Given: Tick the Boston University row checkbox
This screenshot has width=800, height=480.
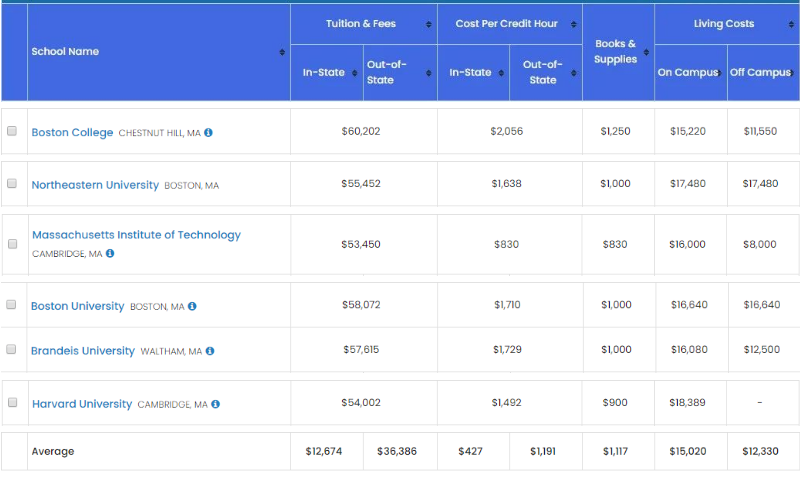Looking at the screenshot, I should pyautogui.click(x=11, y=305).
